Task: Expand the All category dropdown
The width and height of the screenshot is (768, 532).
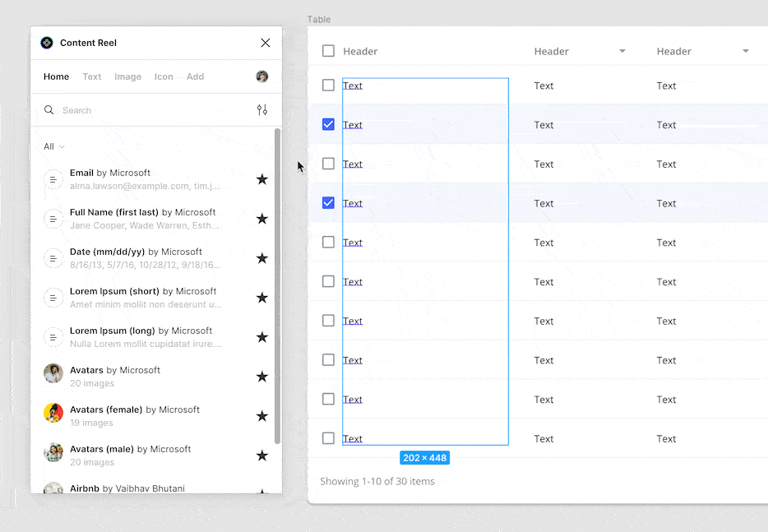Action: [x=54, y=146]
